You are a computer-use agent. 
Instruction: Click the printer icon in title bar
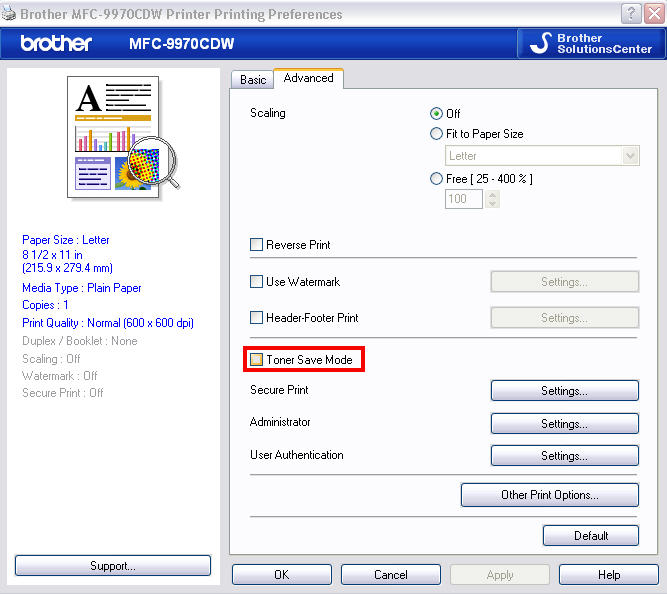(10, 14)
